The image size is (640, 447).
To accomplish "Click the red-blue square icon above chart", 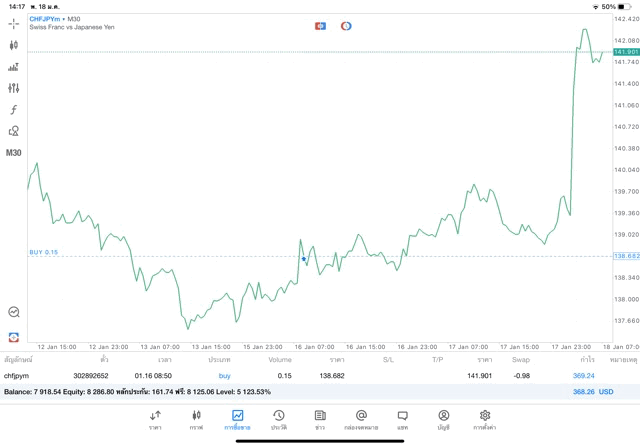I will [320, 26].
